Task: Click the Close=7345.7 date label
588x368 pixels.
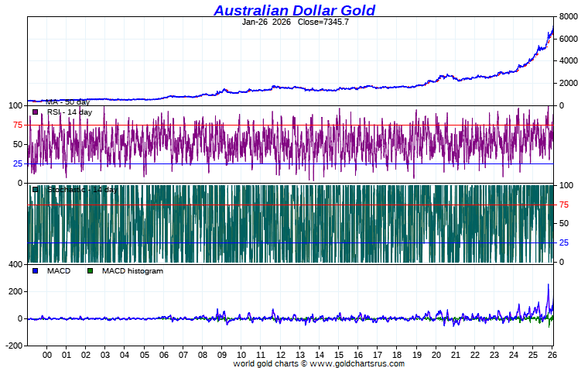Action: [x=295, y=22]
